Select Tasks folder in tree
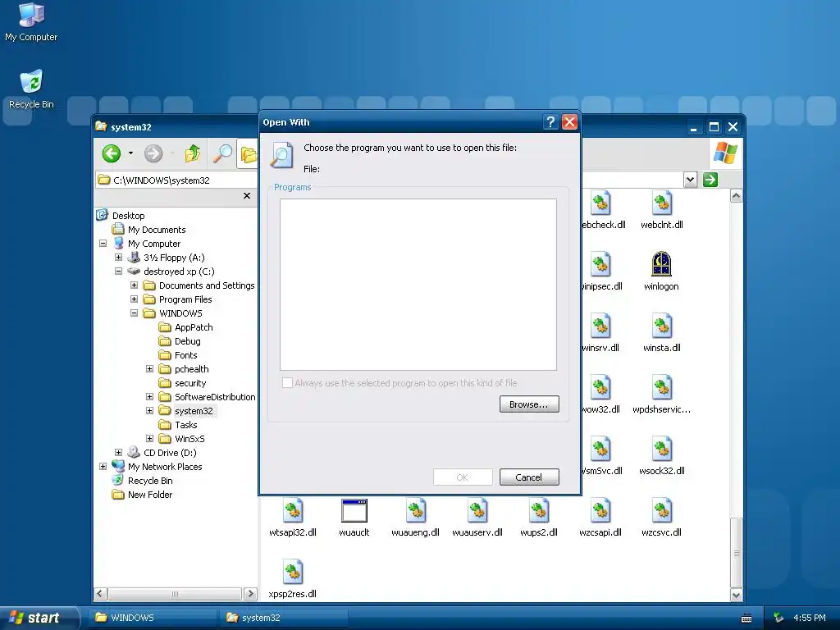This screenshot has width=840, height=630. point(186,424)
